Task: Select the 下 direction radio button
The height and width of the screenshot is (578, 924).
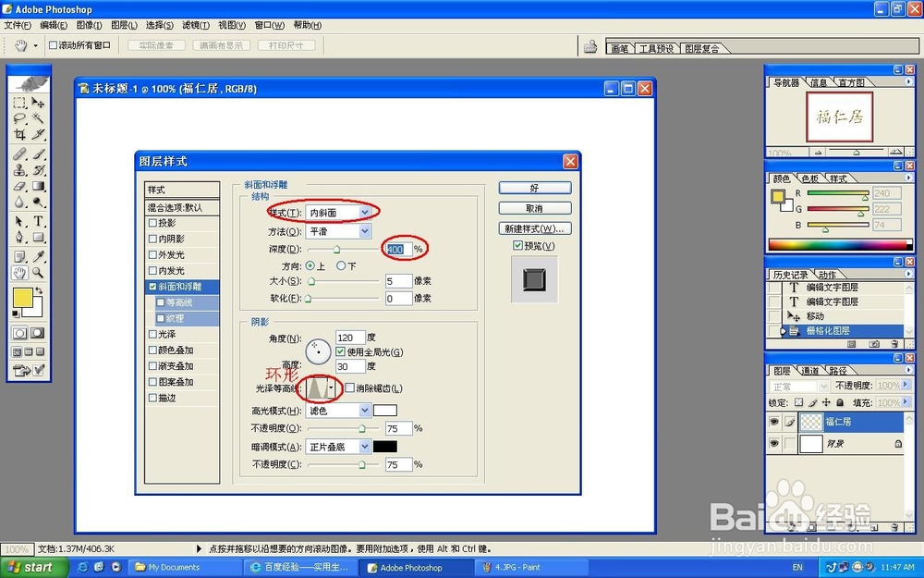Action: pyautogui.click(x=343, y=266)
